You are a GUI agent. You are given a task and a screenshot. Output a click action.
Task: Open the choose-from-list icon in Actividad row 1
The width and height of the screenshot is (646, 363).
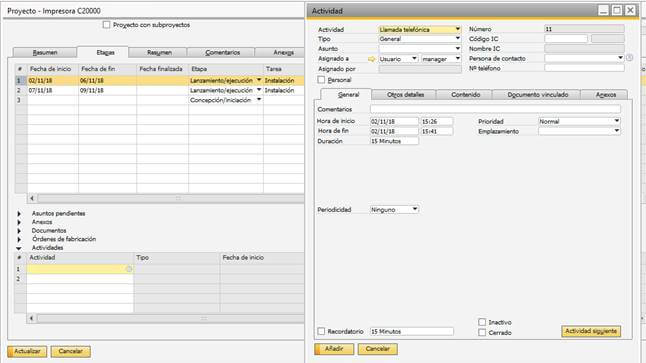[x=129, y=269]
